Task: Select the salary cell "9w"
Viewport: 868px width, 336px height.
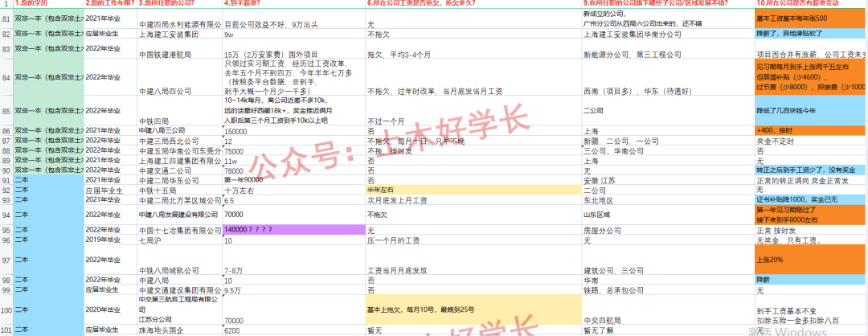Action: pyautogui.click(x=294, y=34)
